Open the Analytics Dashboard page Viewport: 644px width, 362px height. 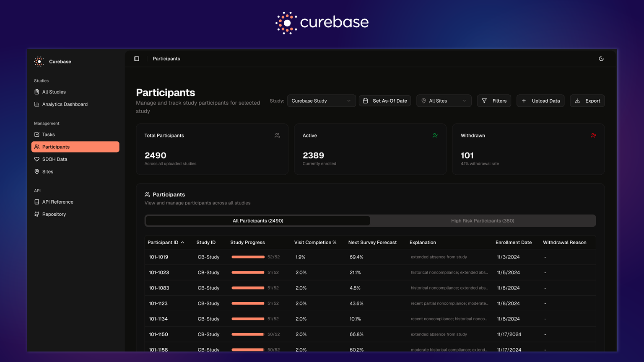[x=65, y=104]
